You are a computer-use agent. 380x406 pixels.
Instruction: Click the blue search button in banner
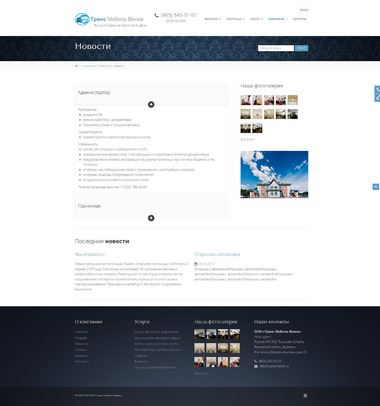[302, 48]
